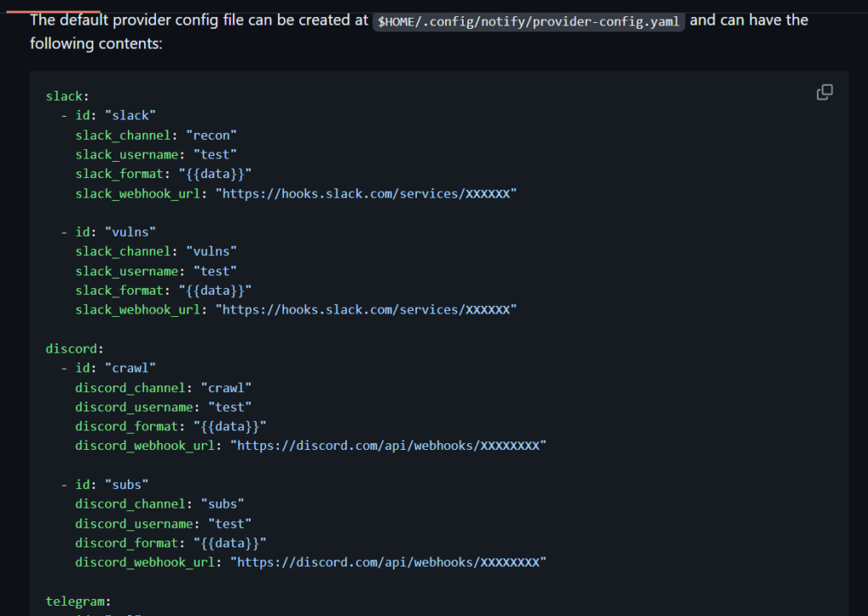Click the $HOME/.config/notify/provider-config.yaml path
This screenshot has height=616, width=868.
coord(529,21)
